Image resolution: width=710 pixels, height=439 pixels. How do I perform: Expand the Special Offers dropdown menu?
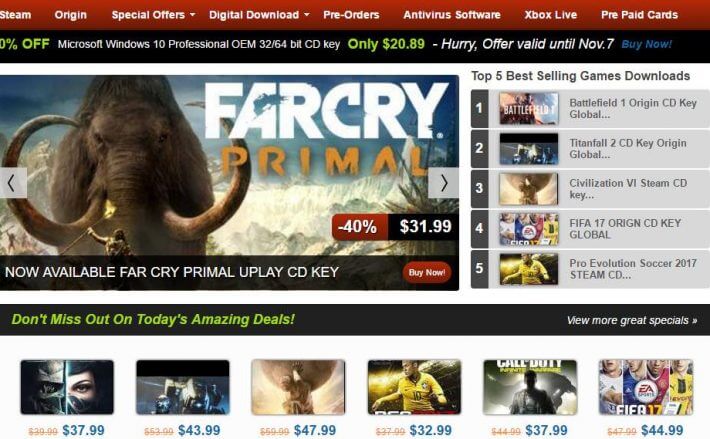[153, 15]
